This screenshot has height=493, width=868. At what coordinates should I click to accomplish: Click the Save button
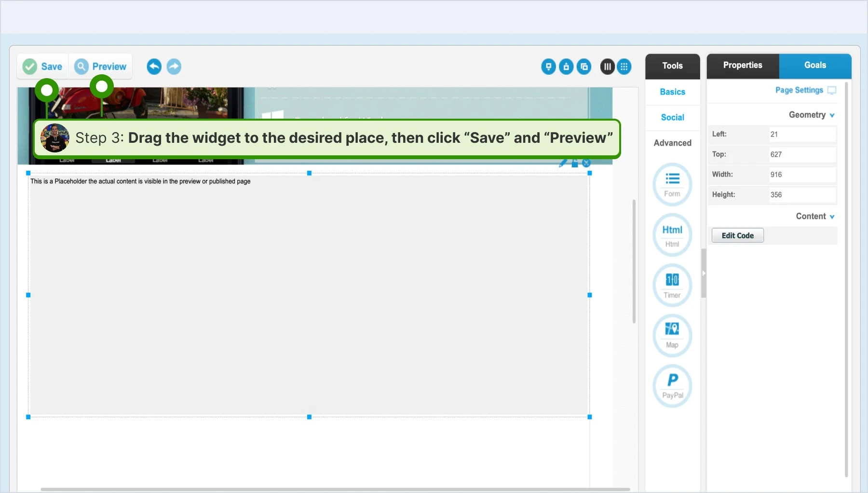[x=43, y=67]
